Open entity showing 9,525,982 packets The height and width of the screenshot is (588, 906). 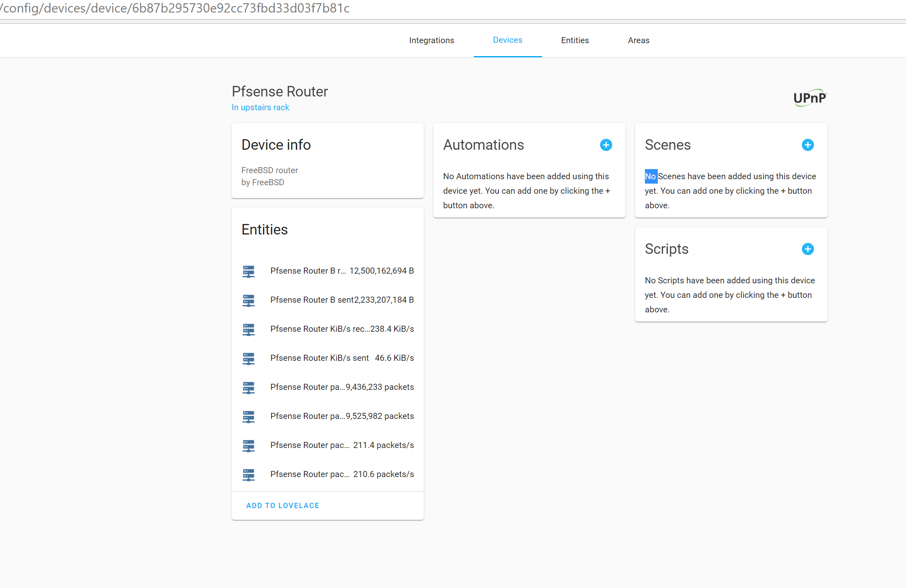328,416
